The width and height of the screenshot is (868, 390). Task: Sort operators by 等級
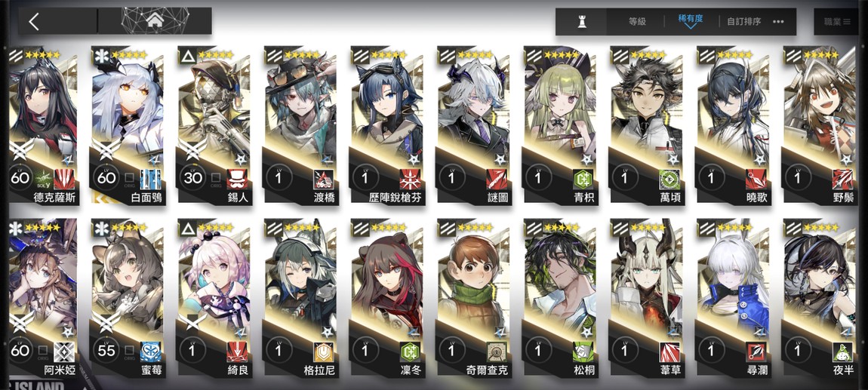coord(637,22)
